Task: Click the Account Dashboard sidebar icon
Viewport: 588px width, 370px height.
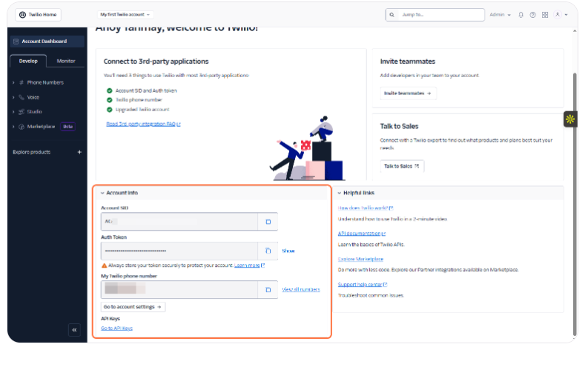Action: 16,42
